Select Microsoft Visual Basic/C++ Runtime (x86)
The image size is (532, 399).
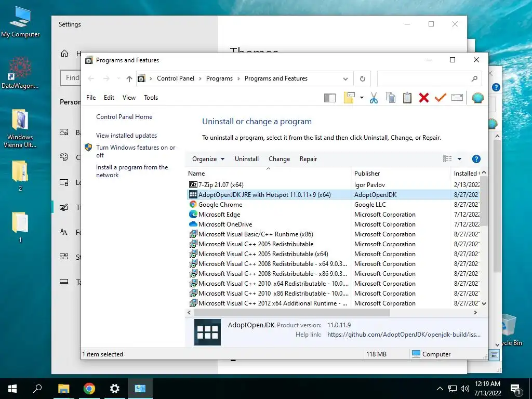click(x=256, y=234)
